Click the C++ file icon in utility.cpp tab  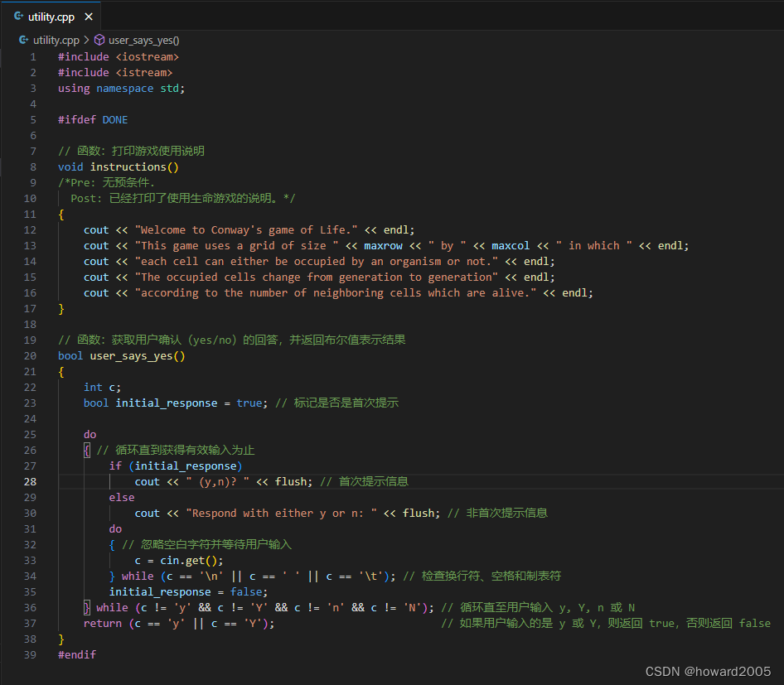tap(19, 17)
